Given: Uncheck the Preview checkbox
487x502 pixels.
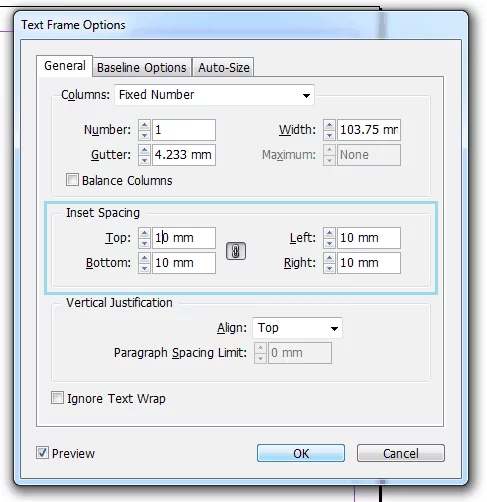Looking at the screenshot, I should coord(42,453).
